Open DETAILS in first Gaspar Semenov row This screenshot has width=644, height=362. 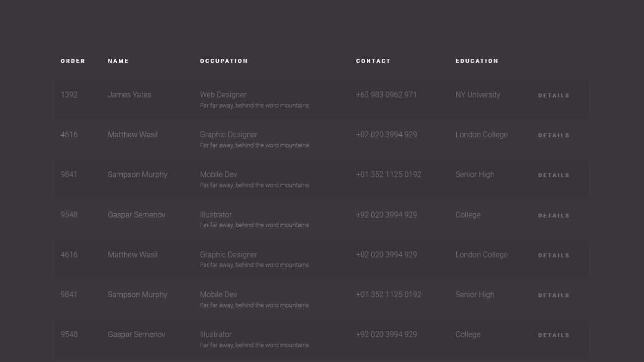(x=553, y=216)
